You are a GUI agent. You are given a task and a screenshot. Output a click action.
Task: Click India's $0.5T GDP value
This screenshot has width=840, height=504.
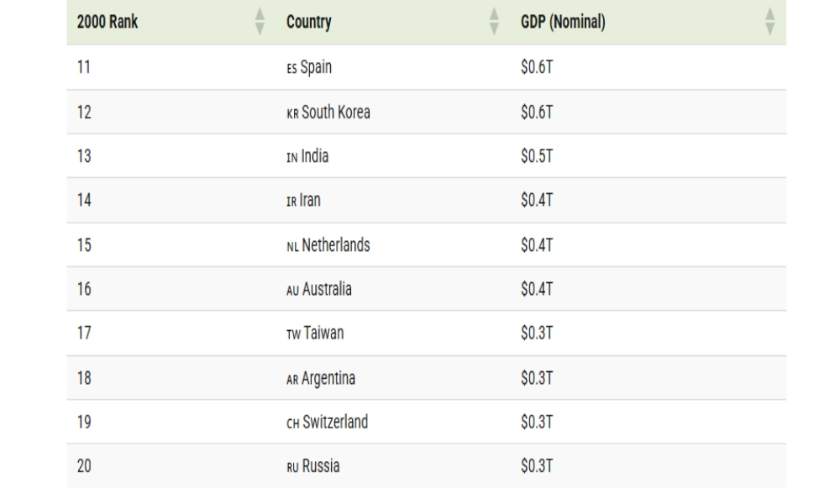[536, 158]
